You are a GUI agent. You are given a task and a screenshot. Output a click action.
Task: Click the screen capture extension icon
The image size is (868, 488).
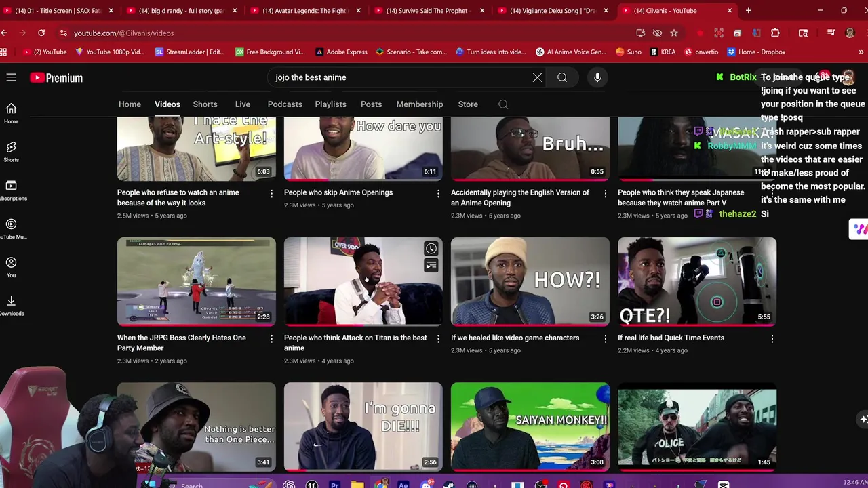[x=719, y=33]
